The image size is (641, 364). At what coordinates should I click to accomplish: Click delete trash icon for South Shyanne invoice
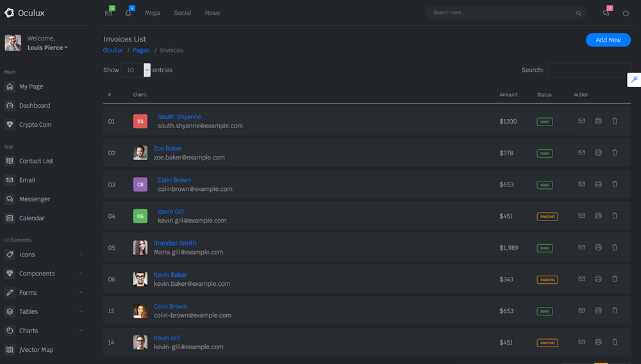615,121
